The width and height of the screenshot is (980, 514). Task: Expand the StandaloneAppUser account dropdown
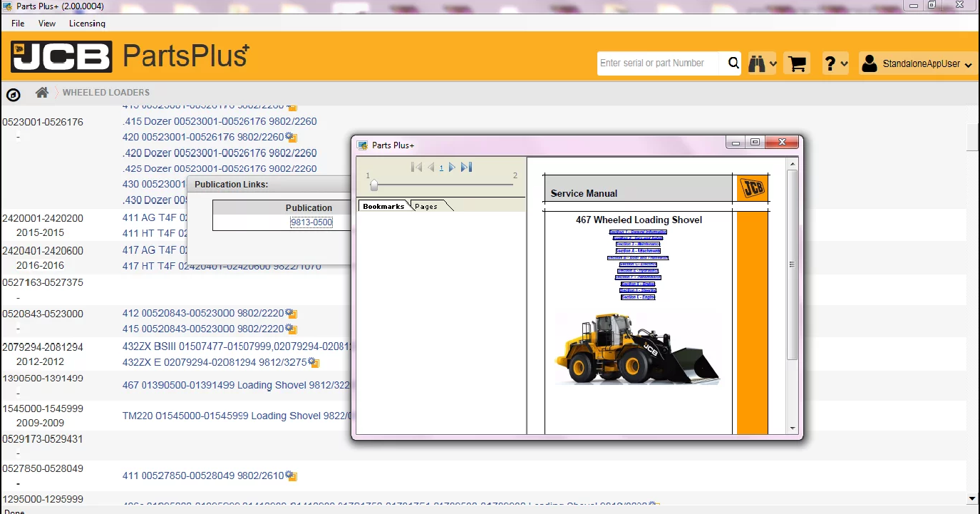click(917, 63)
